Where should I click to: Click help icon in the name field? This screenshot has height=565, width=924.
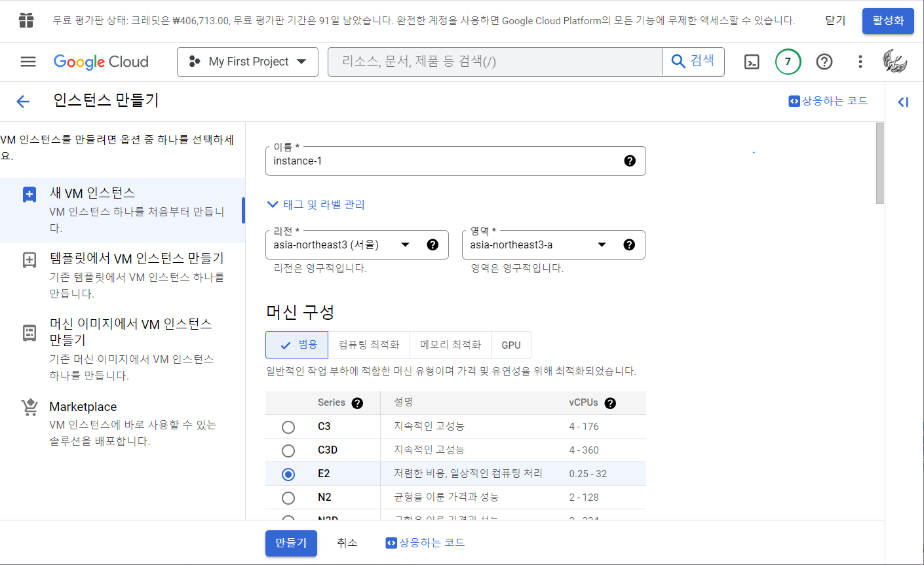630,161
